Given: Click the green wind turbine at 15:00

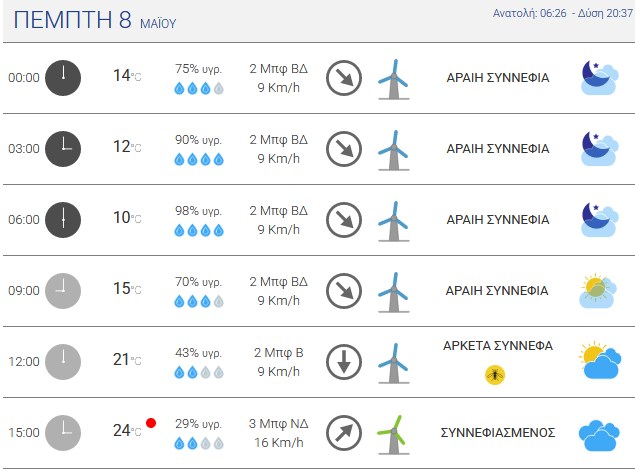Looking at the screenshot, I should 393,435.
